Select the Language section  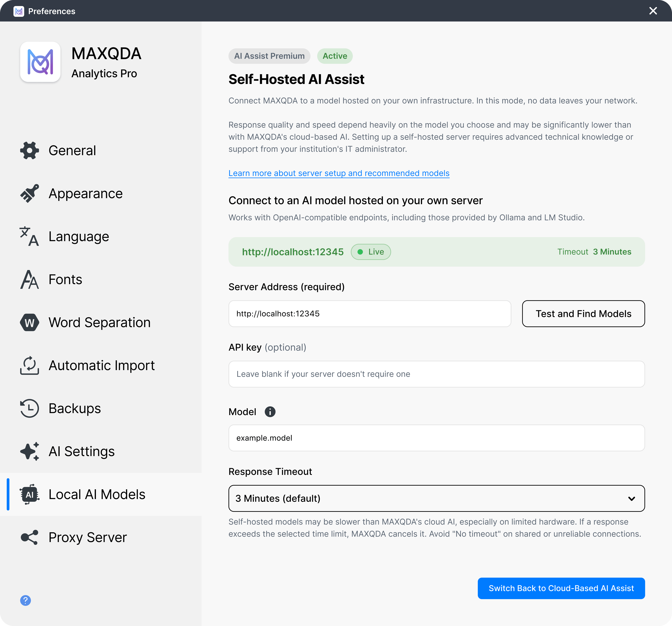pos(101,236)
